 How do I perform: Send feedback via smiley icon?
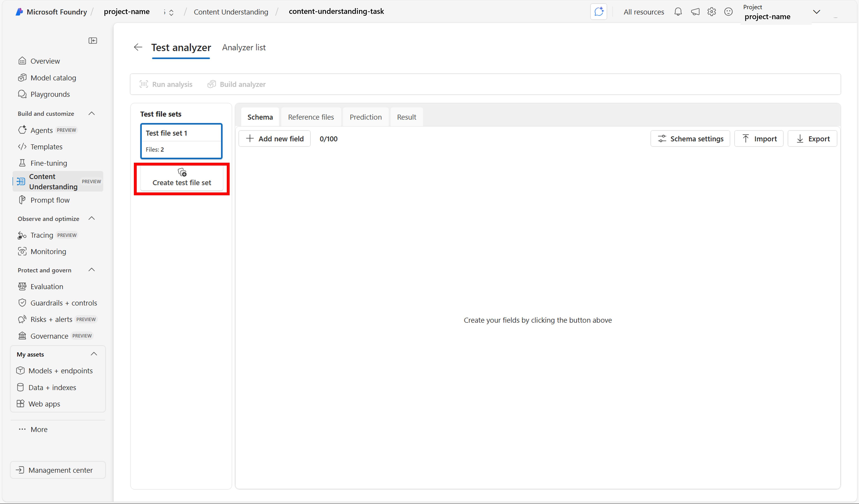coord(728,12)
